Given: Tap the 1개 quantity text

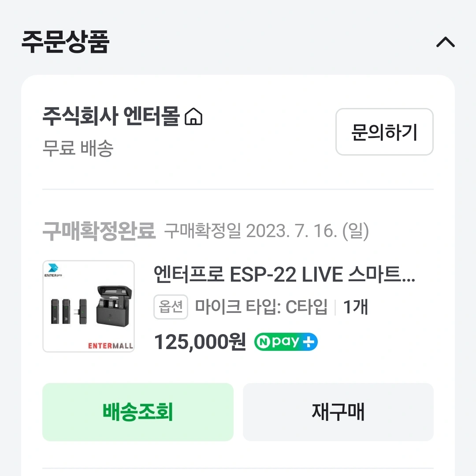Looking at the screenshot, I should click(355, 307).
